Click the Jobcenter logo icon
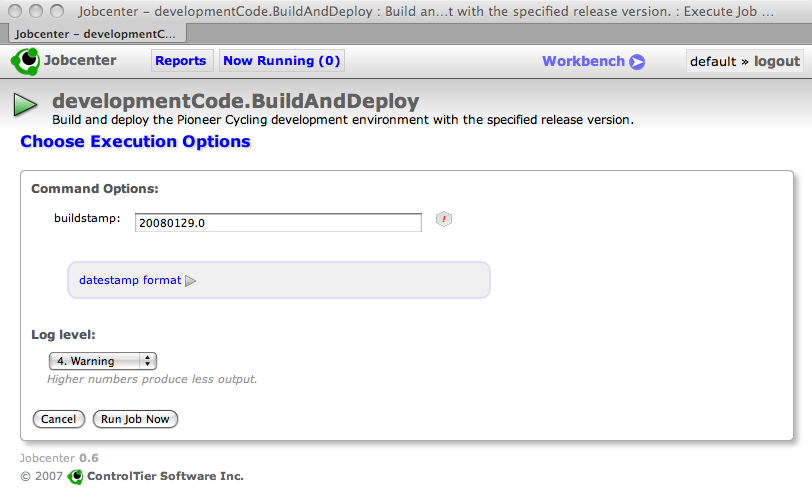 click(25, 62)
